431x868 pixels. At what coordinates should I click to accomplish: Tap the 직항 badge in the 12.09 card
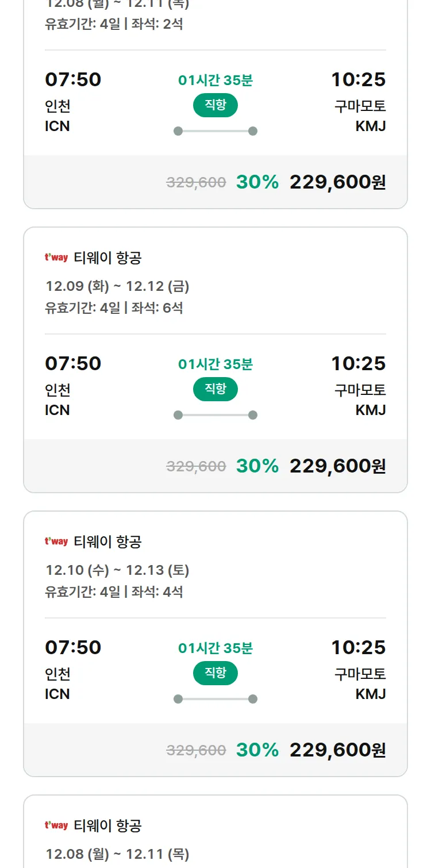coord(215,389)
